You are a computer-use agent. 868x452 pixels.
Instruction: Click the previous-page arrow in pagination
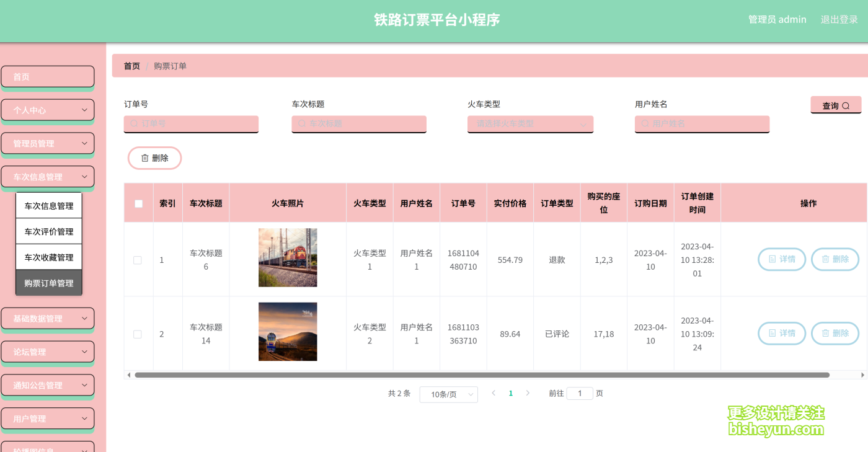(493, 393)
